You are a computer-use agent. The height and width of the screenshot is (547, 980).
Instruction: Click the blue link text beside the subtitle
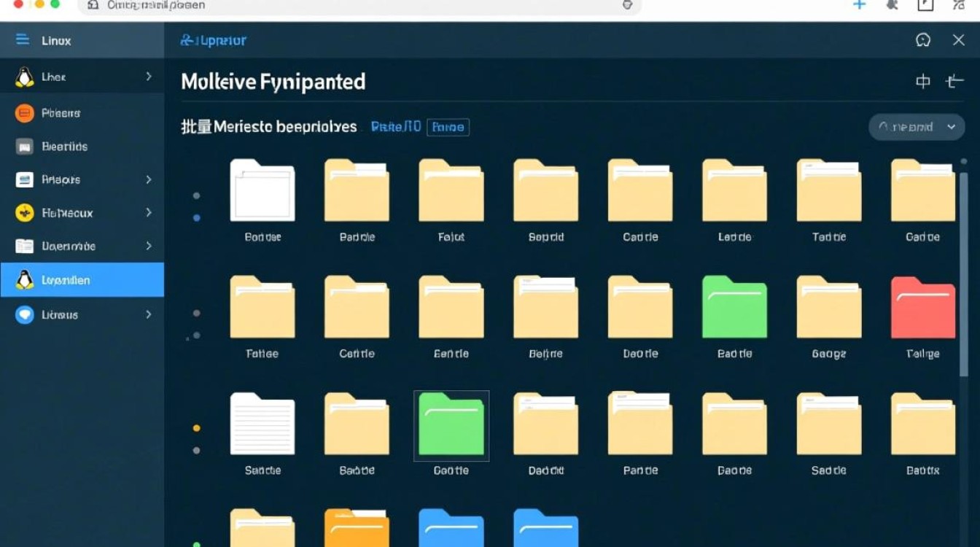click(x=395, y=127)
